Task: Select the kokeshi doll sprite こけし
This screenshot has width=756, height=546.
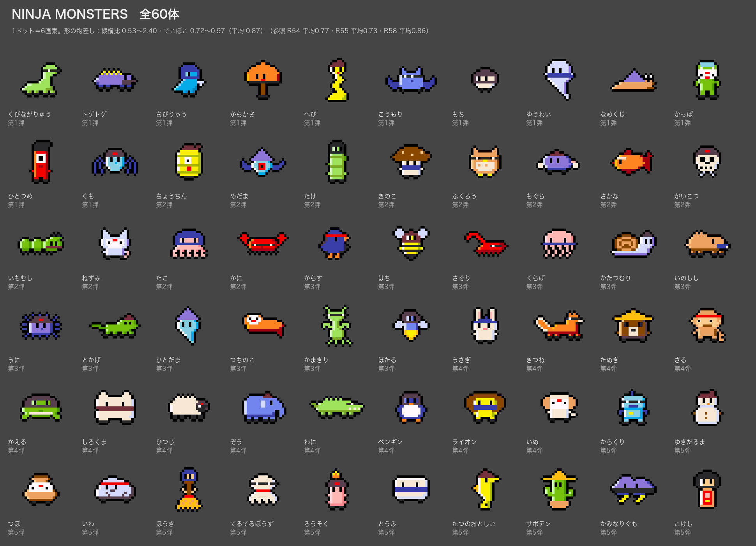Action: 707,489
